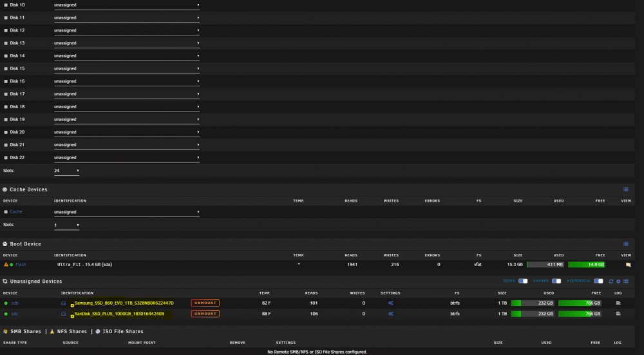Open the Disk 19 assignment dropdown
Image resolution: width=644 pixels, height=355 pixels.
pyautogui.click(x=126, y=120)
